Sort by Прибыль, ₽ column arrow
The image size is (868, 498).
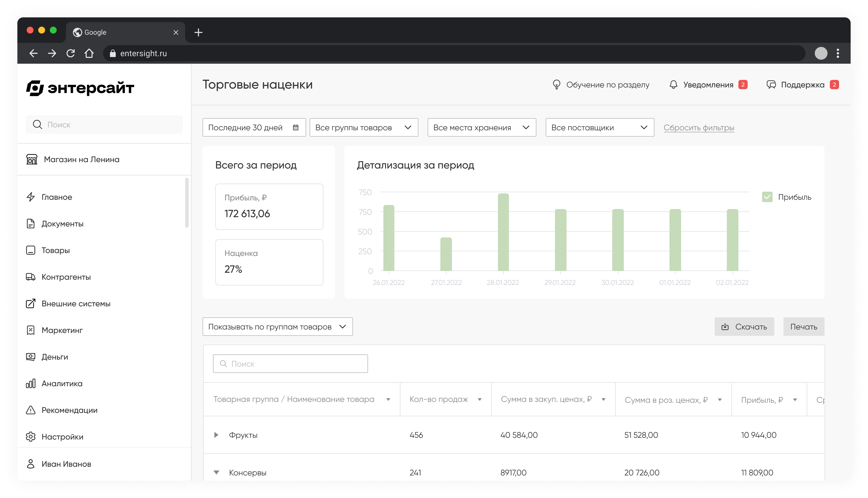795,400
